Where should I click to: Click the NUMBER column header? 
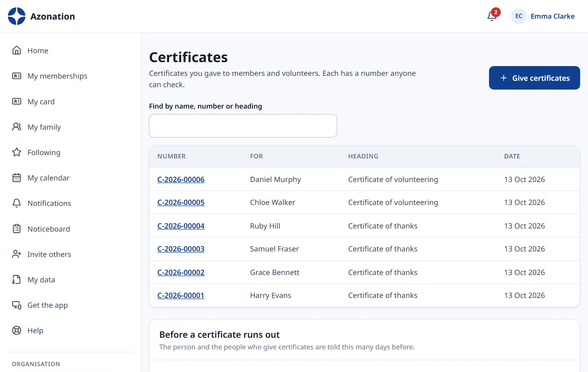[x=171, y=156]
